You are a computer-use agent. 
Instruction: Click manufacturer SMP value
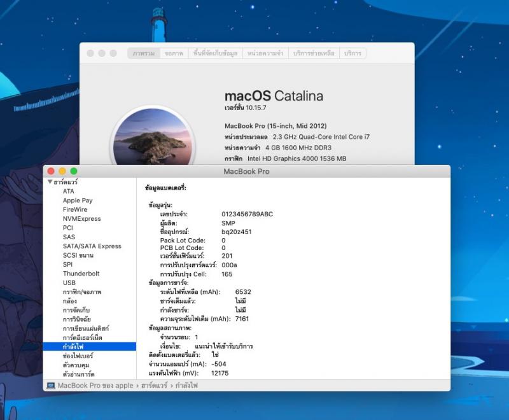tap(228, 223)
